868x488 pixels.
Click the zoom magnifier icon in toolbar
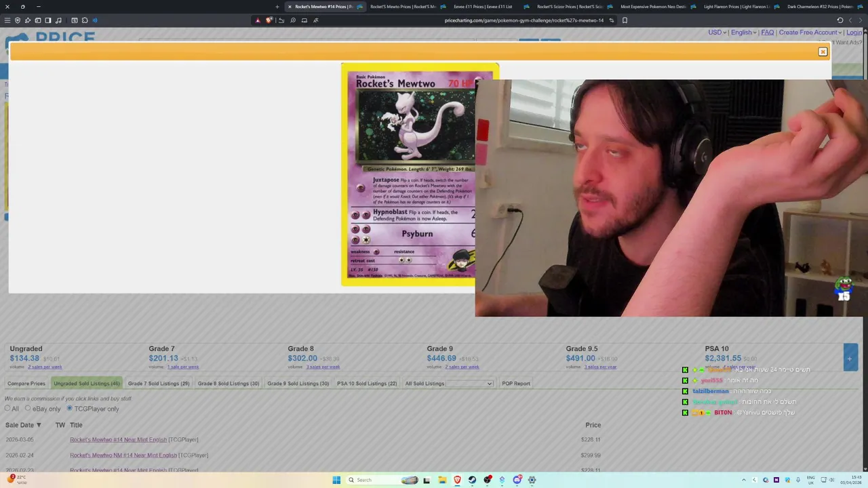(x=293, y=20)
